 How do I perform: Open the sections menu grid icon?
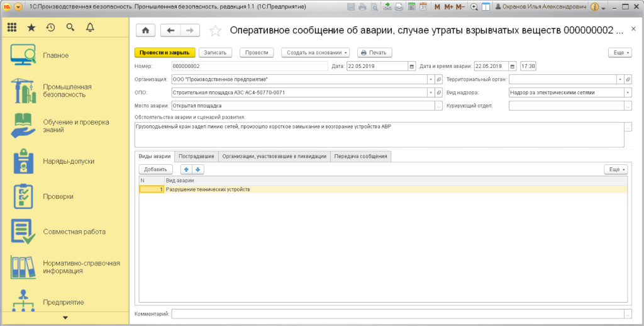point(12,28)
